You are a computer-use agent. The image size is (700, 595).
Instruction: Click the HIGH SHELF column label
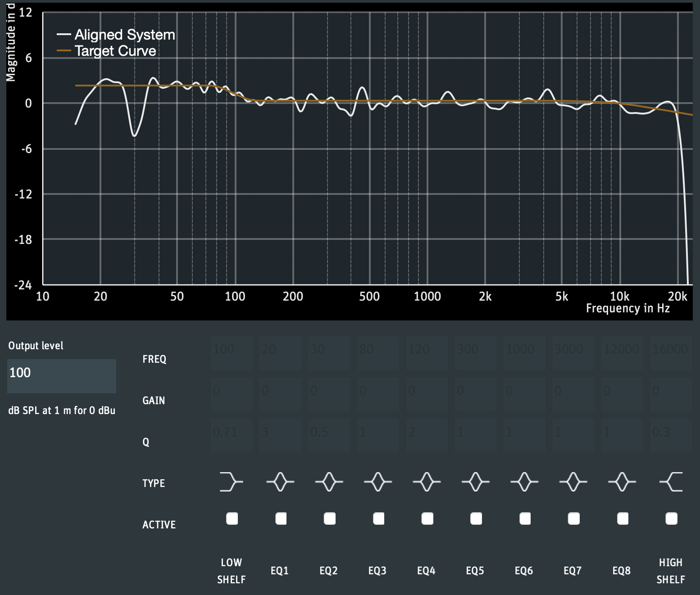671,571
